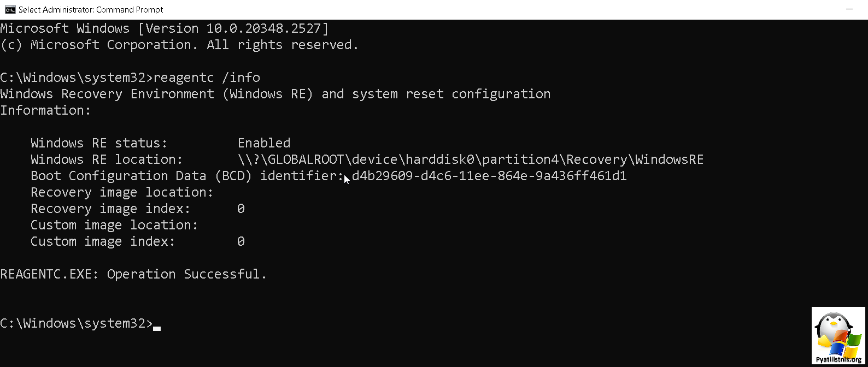This screenshot has width=868, height=367.
Task: Click the Windows RE location path
Action: click(471, 159)
